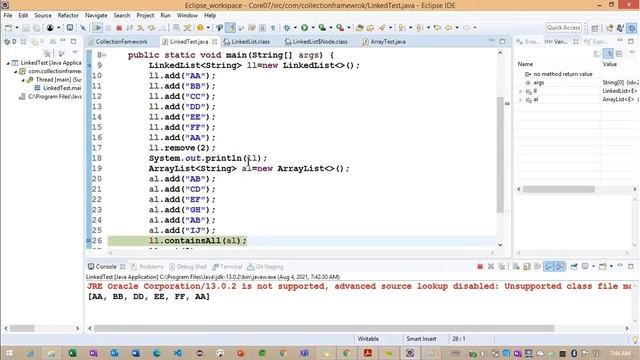Switch to the Breakpoints view tab
The height and width of the screenshot is (360, 640).
pos(527,42)
